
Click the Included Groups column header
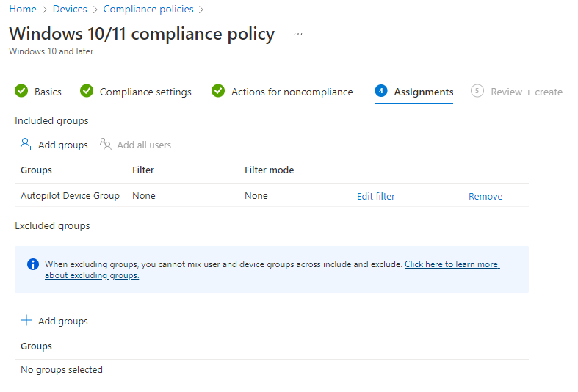click(x=36, y=170)
